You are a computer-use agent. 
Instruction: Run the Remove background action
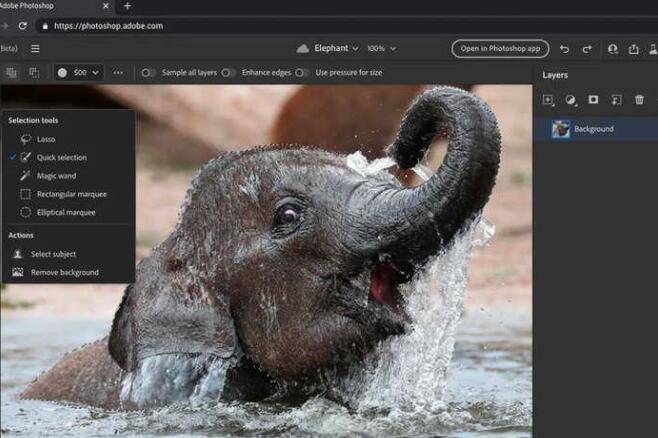click(x=64, y=272)
